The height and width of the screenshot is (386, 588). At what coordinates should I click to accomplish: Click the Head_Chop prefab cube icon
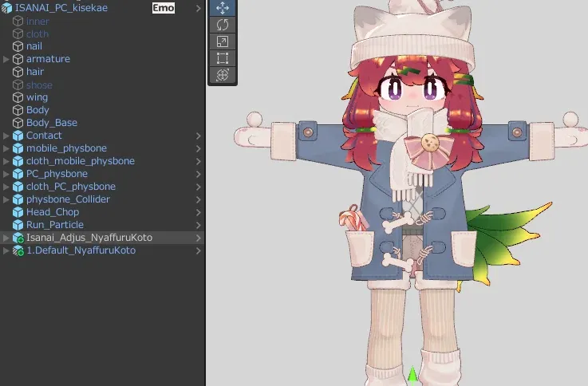[18, 212]
